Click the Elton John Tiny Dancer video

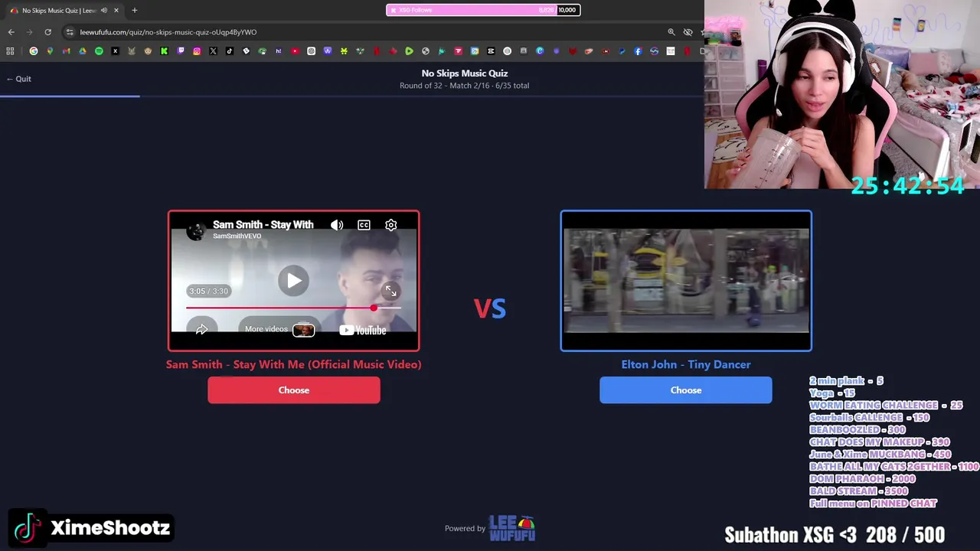click(x=686, y=281)
